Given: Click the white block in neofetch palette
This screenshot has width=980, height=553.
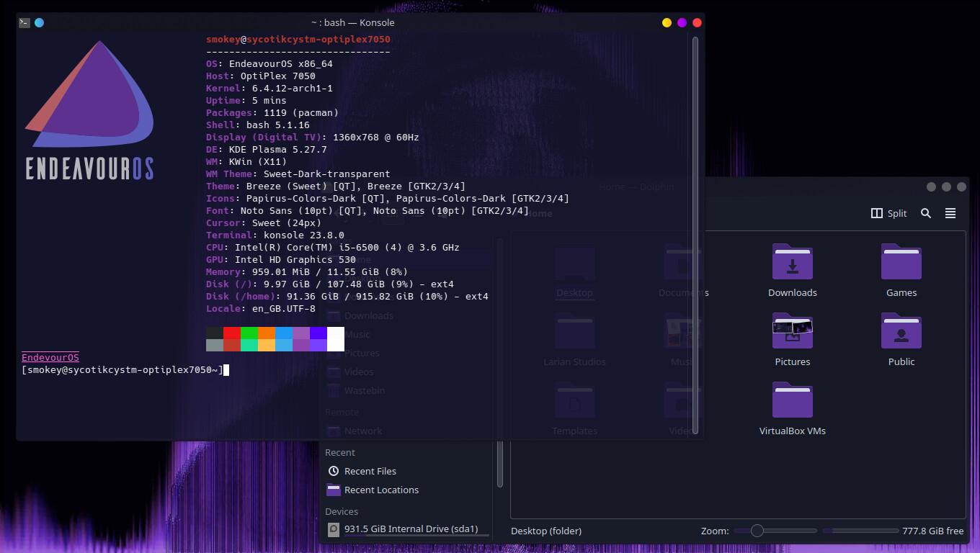Looking at the screenshot, I should (336, 338).
